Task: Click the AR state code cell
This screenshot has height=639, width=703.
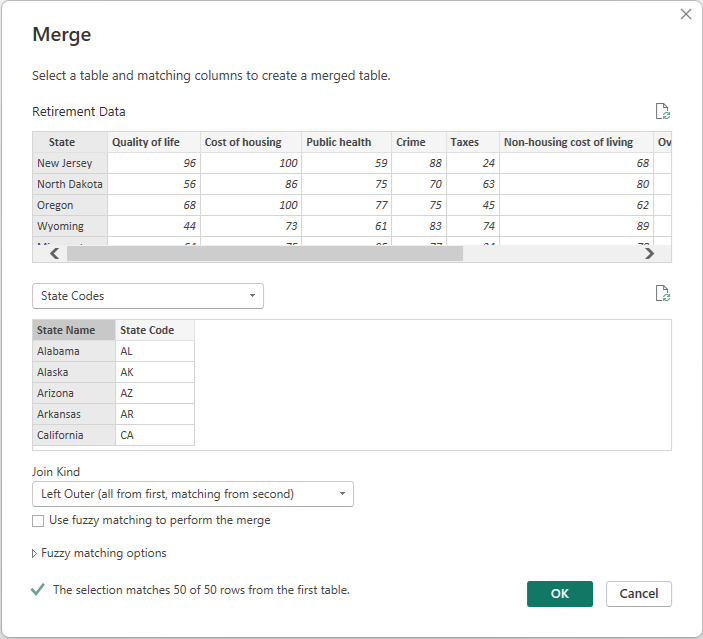Action: point(155,414)
